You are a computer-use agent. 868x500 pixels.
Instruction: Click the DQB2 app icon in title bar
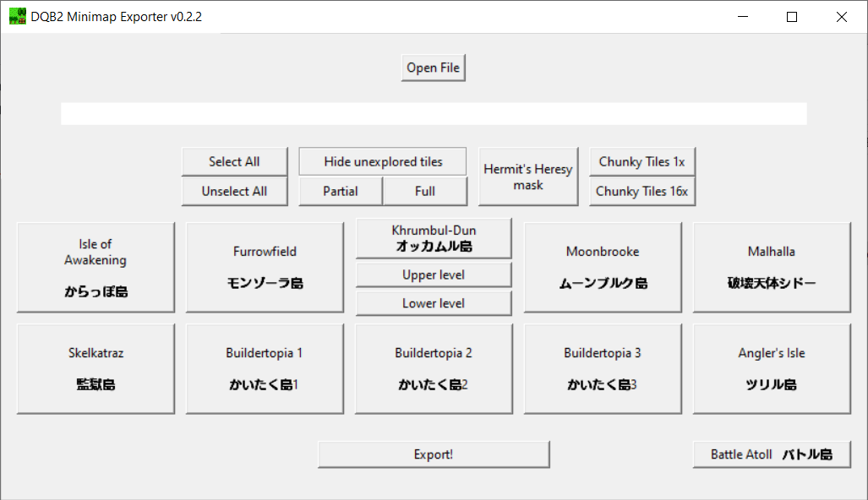pyautogui.click(x=18, y=17)
